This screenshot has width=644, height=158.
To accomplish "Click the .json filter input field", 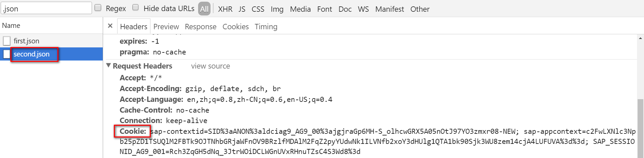I will 46,8.
